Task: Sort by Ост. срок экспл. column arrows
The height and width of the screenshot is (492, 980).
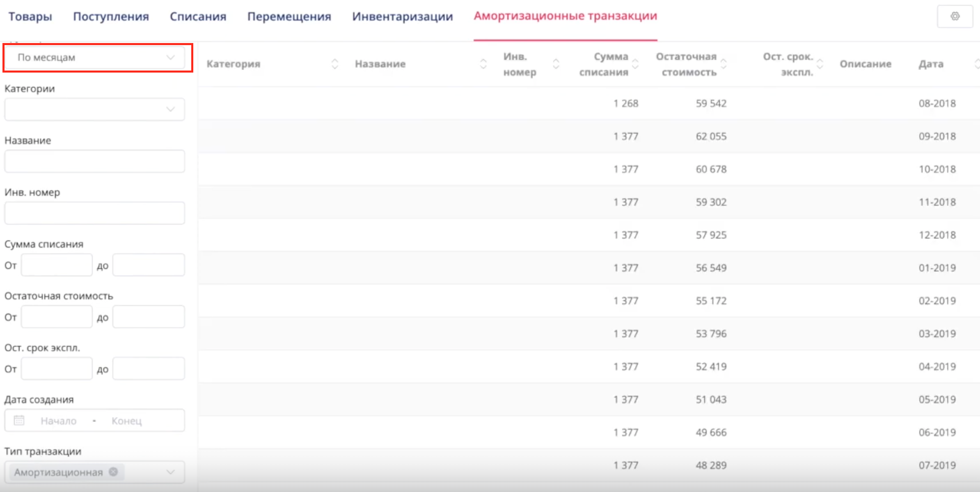Action: [x=820, y=64]
